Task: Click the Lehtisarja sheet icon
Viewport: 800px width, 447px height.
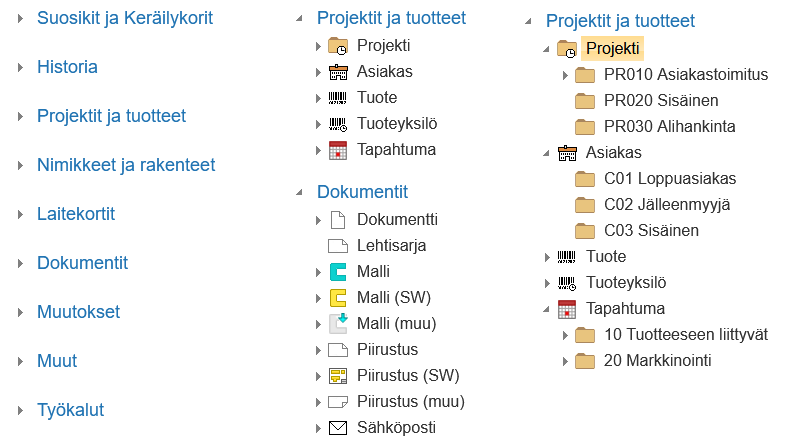Action: pyautogui.click(x=337, y=246)
